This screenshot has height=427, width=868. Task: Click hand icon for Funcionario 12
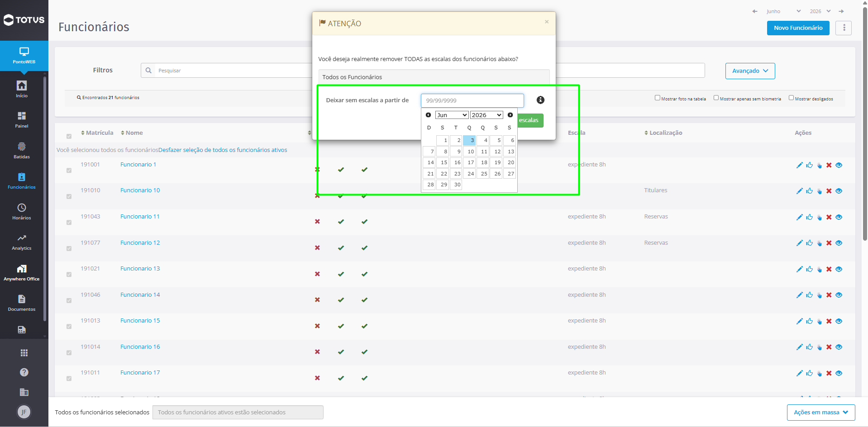click(x=819, y=243)
